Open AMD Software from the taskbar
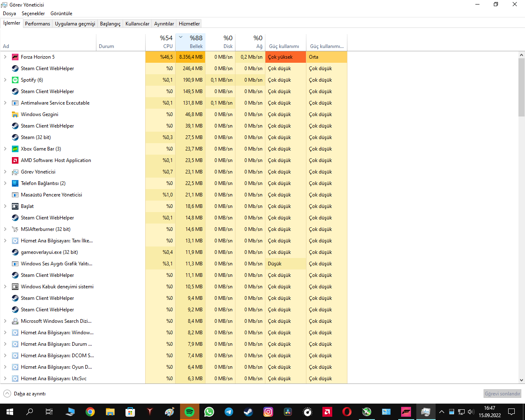525x420 pixels. (x=327, y=412)
